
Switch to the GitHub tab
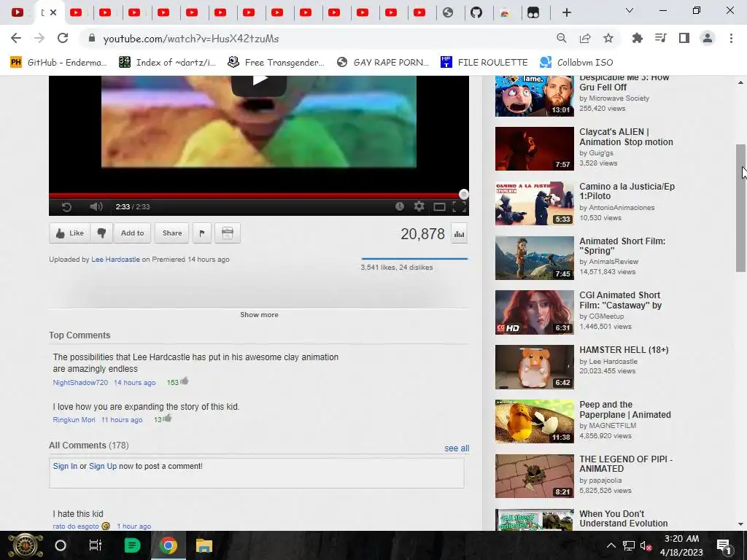476,12
